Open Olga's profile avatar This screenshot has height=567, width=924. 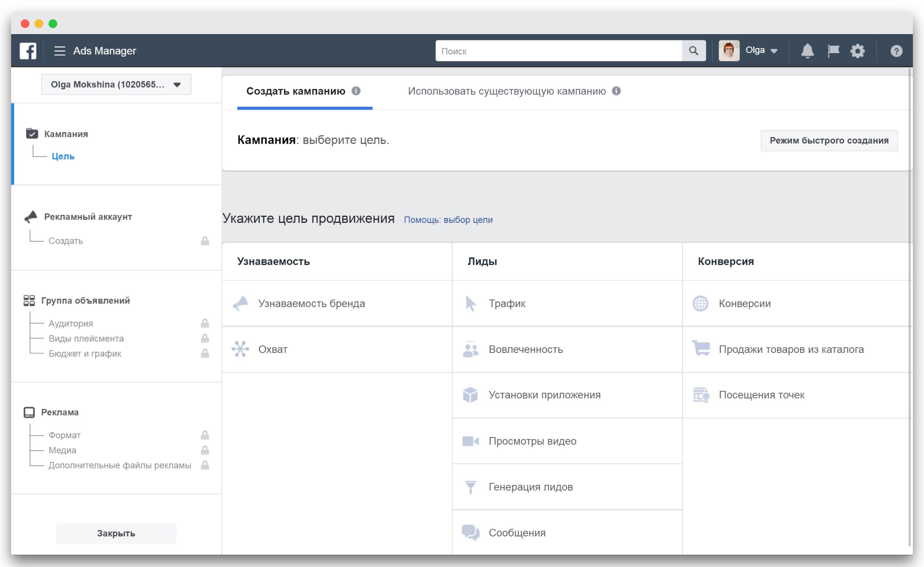click(728, 51)
